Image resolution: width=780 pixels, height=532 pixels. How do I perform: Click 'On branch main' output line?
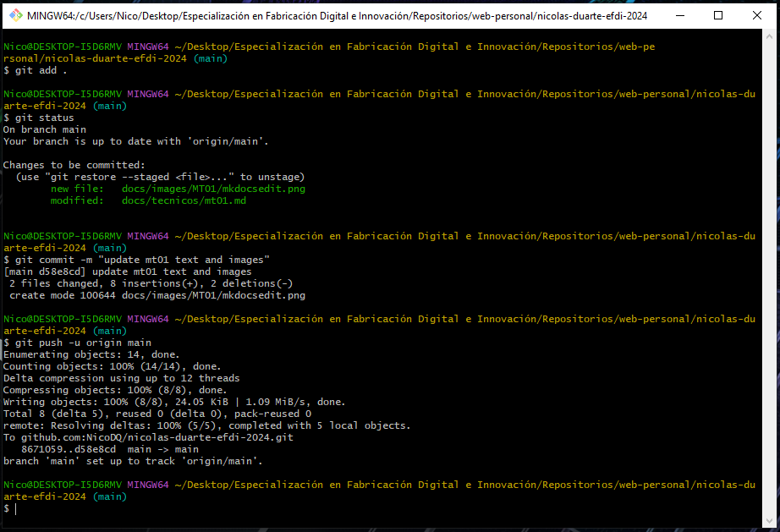[45, 129]
